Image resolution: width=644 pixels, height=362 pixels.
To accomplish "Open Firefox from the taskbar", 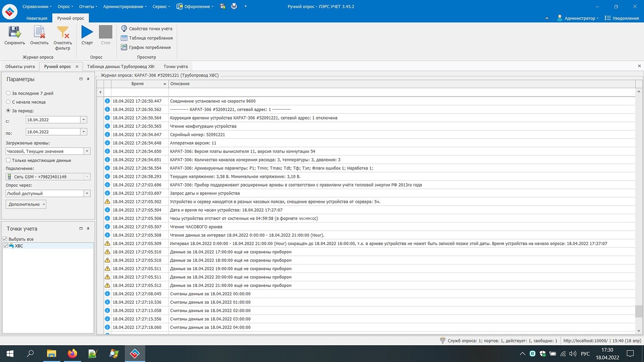I will [72, 354].
